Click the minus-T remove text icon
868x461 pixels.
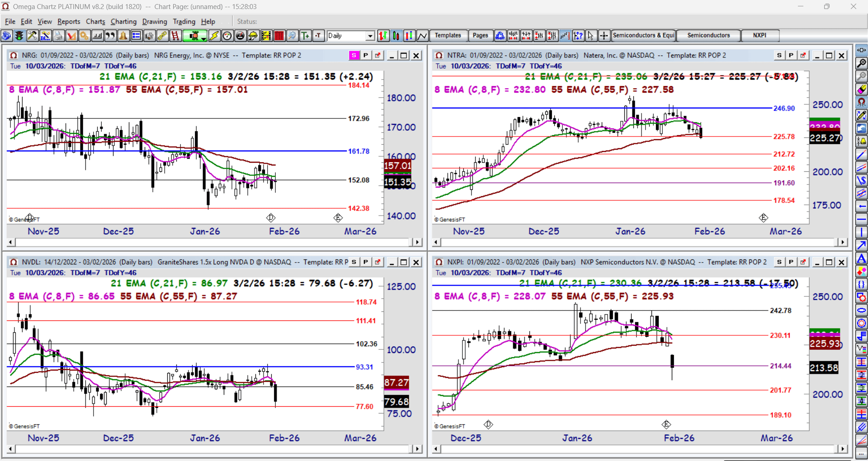[319, 36]
